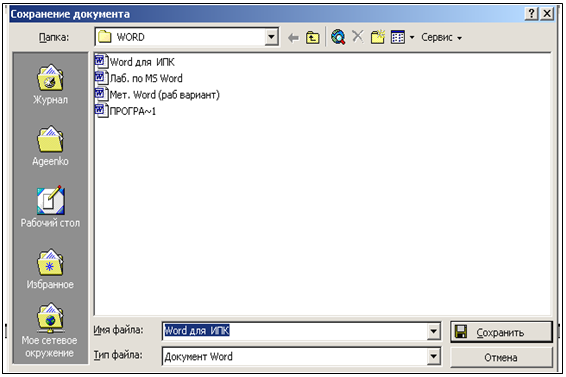566x377 pixels.
Task: Open the Search the Web icon
Action: coord(338,37)
